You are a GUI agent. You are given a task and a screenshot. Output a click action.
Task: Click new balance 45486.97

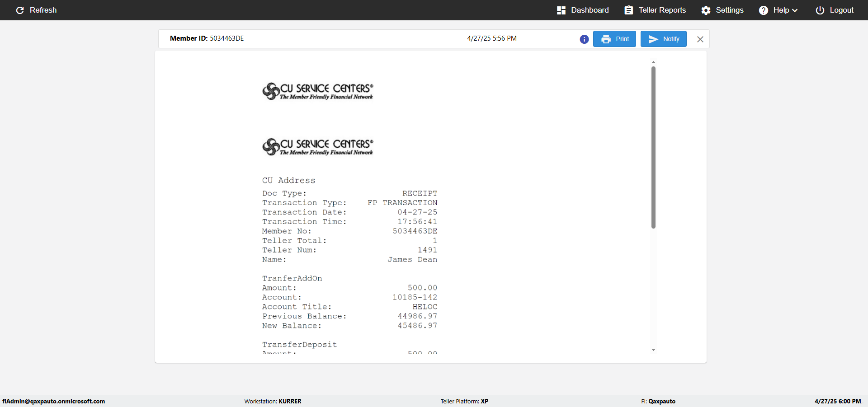(x=418, y=326)
